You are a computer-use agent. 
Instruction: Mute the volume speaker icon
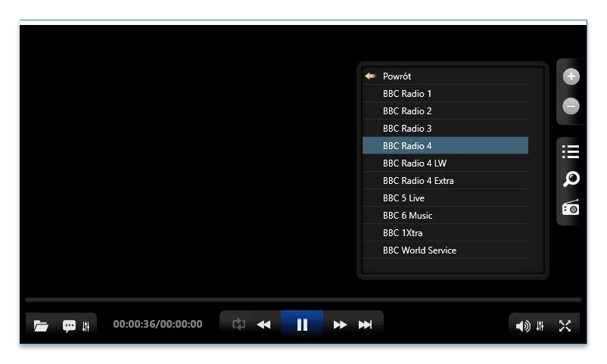coord(523,326)
